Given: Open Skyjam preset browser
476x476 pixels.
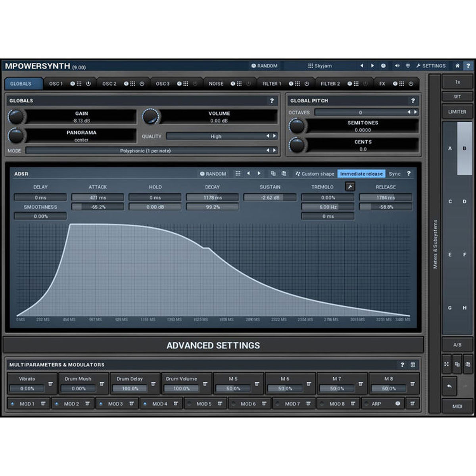Looking at the screenshot, I should pyautogui.click(x=320, y=66).
